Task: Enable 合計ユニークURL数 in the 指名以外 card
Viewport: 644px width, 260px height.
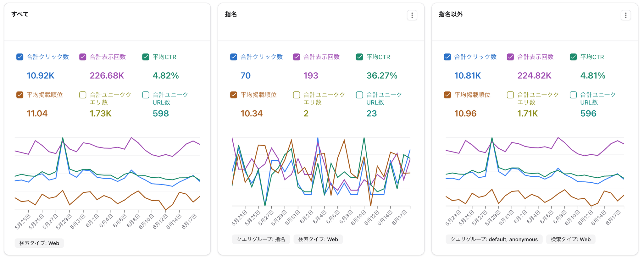Action: pyautogui.click(x=573, y=95)
